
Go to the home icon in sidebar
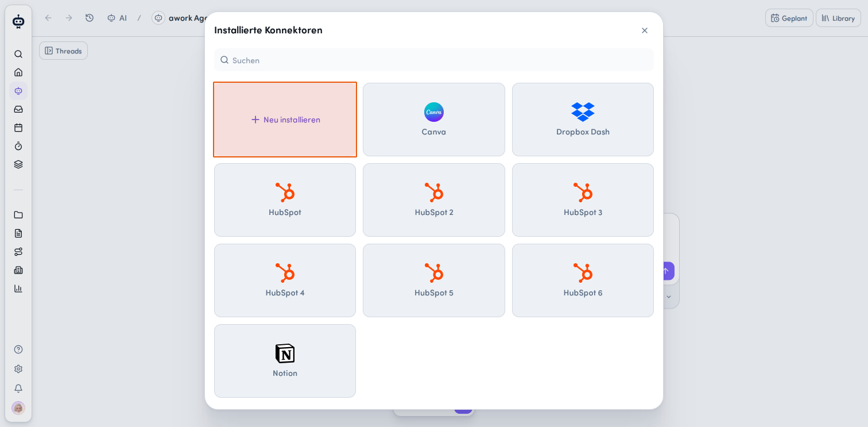coord(18,72)
